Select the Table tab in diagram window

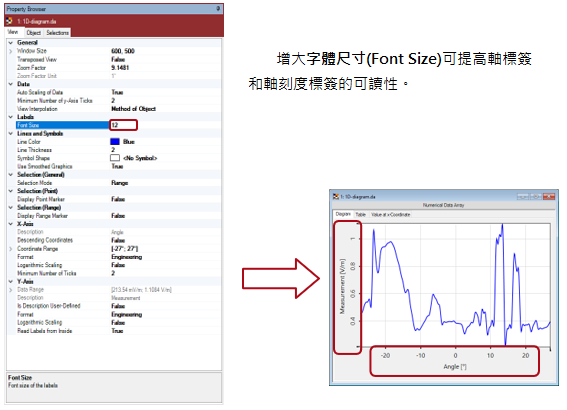361,214
